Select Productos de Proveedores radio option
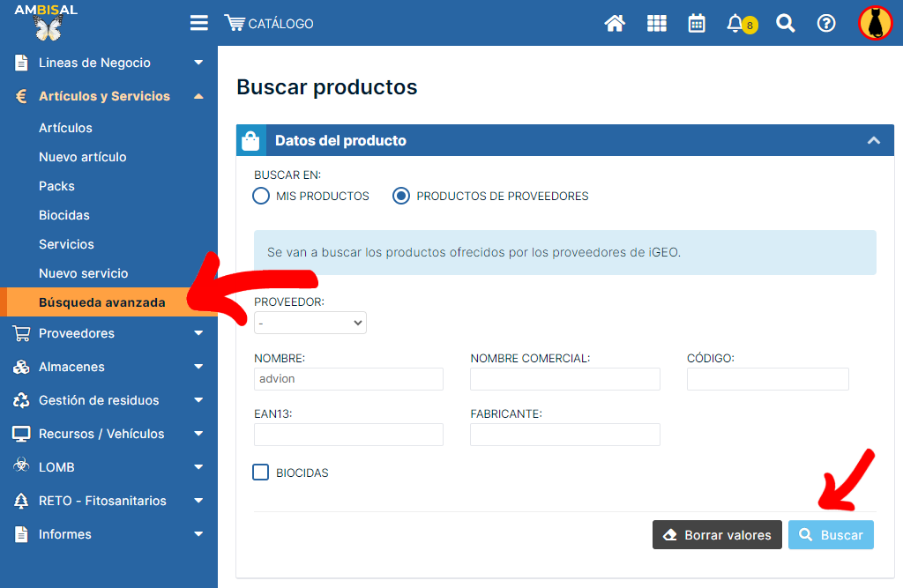The height and width of the screenshot is (588, 903). click(x=401, y=196)
